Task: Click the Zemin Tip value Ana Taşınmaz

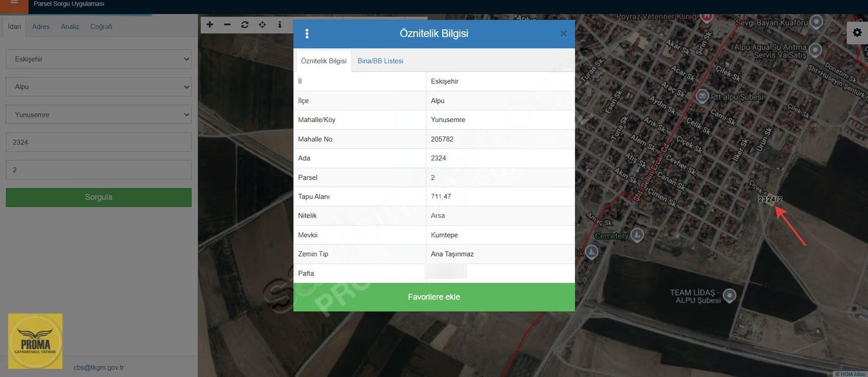Action: coord(452,254)
